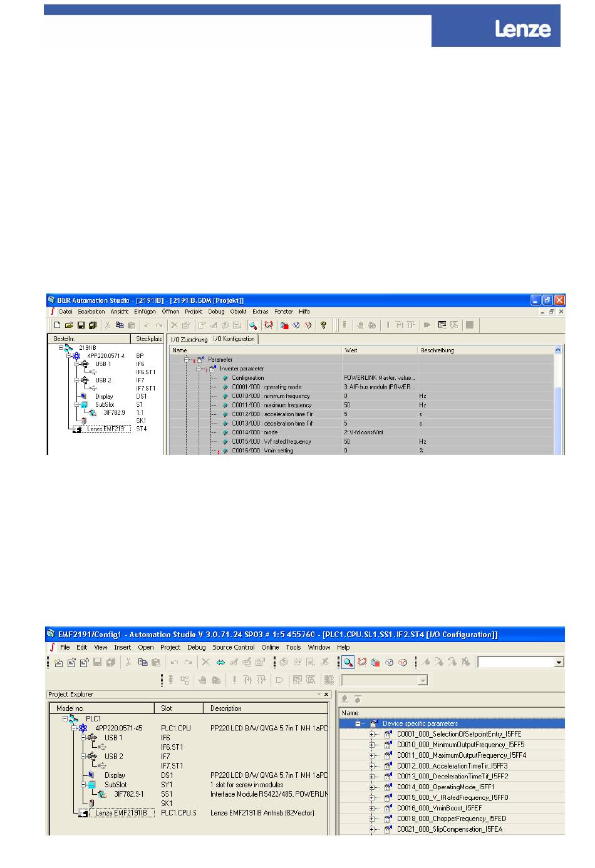
Task: Click the Open folder icon in upper toolbar
Action: 69,325
